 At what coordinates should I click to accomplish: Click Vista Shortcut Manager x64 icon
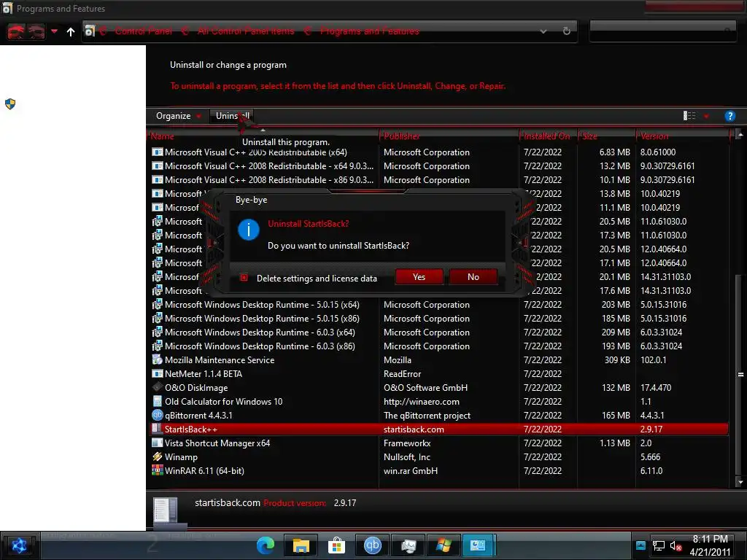click(x=158, y=443)
